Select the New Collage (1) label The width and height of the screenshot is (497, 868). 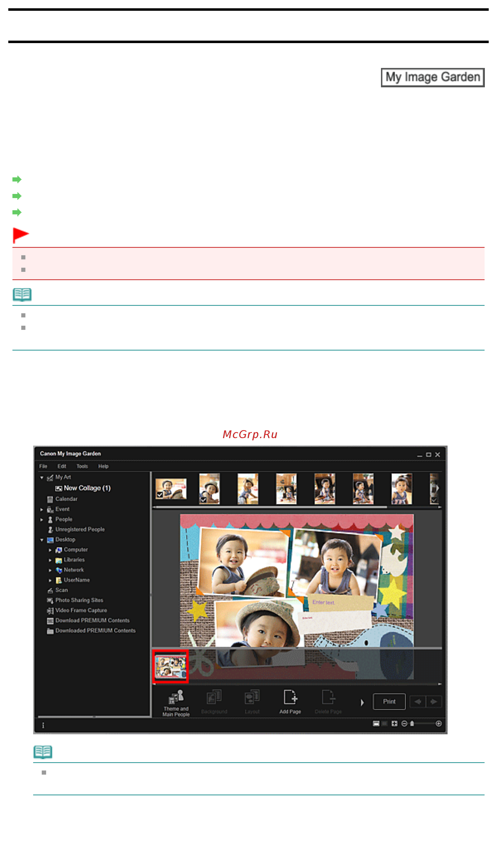pos(87,488)
